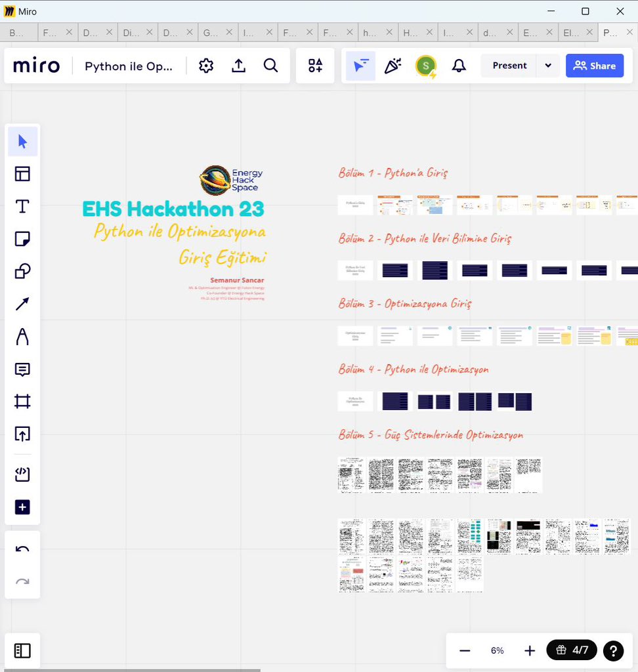
Task: Select the Connection line arrow tool
Action: (x=23, y=304)
